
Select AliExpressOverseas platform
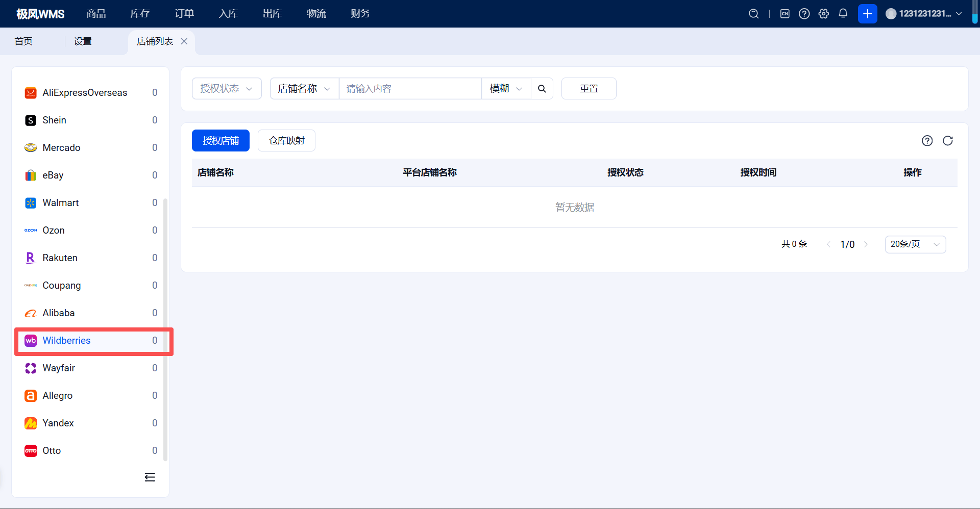tap(91, 93)
